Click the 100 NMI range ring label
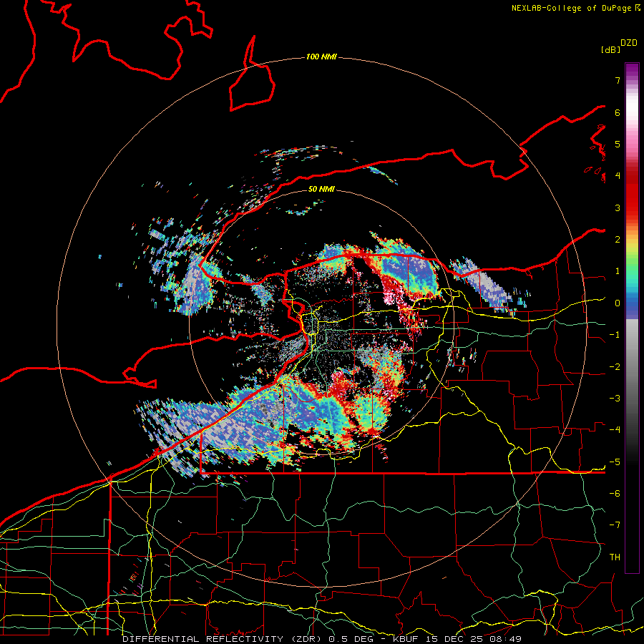Screen dimensions: 644x644 321,57
